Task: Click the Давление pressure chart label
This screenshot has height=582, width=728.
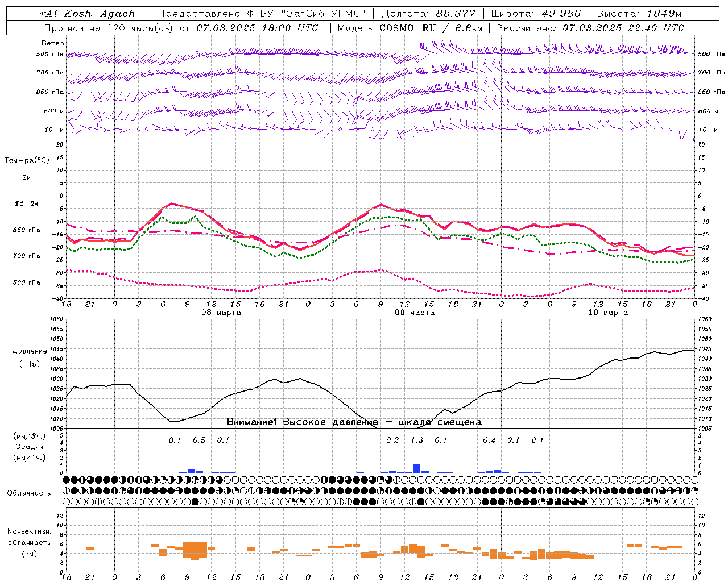Action: pyautogui.click(x=30, y=351)
